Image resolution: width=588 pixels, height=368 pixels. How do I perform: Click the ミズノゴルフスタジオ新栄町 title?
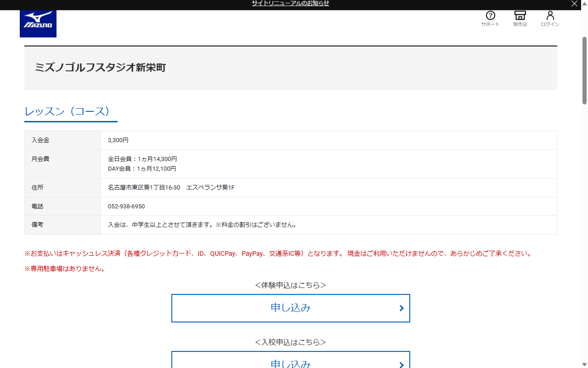click(100, 68)
